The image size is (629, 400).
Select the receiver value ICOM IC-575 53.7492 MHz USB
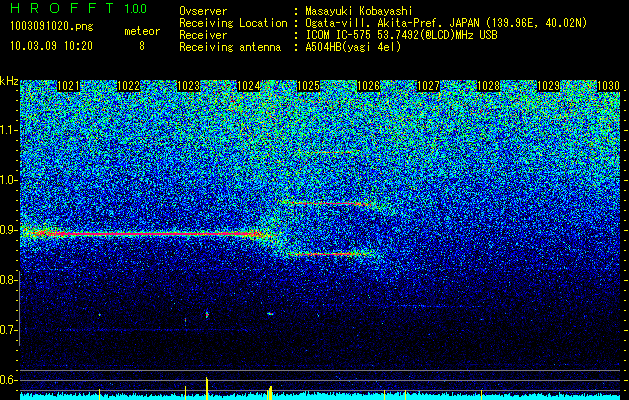tap(401, 35)
